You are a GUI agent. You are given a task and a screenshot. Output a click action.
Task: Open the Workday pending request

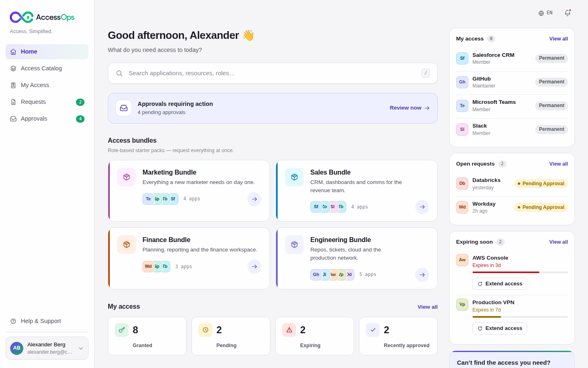click(x=512, y=207)
